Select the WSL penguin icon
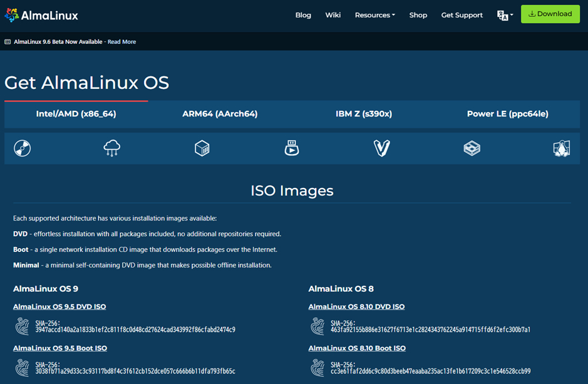The image size is (588, 384). (561, 148)
